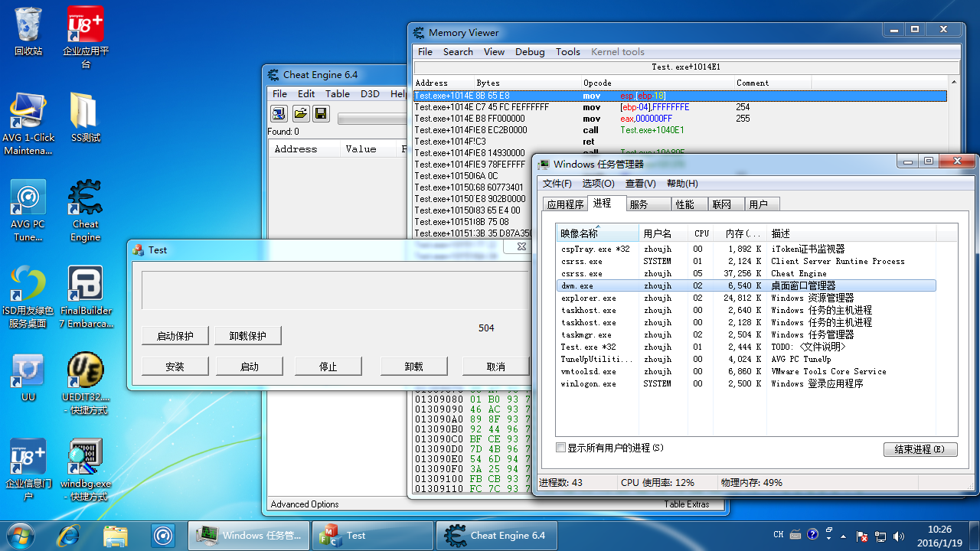Open Windows Explorer from the taskbar

[x=115, y=536]
